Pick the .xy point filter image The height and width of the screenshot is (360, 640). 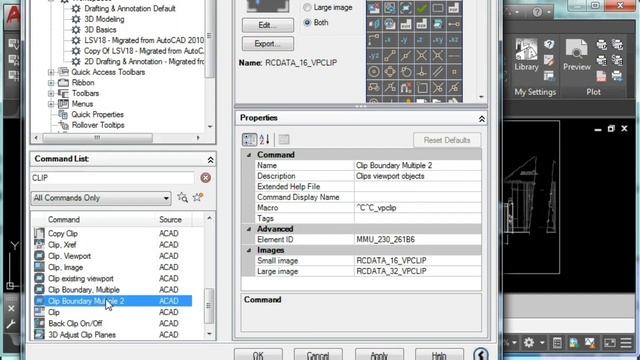[438, 40]
